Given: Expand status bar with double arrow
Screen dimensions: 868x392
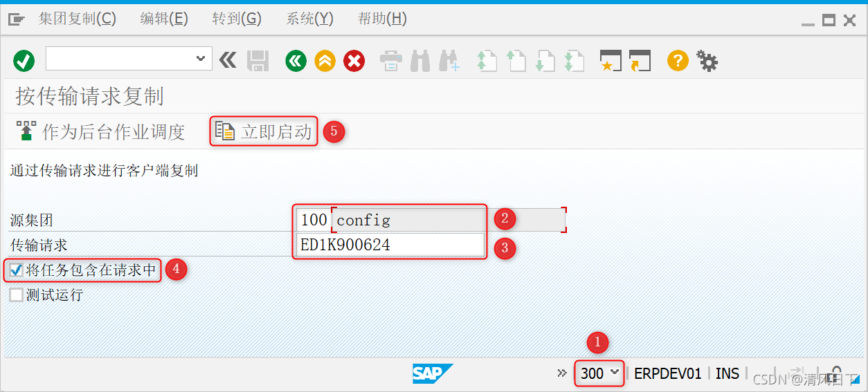Looking at the screenshot, I should coord(562,373).
